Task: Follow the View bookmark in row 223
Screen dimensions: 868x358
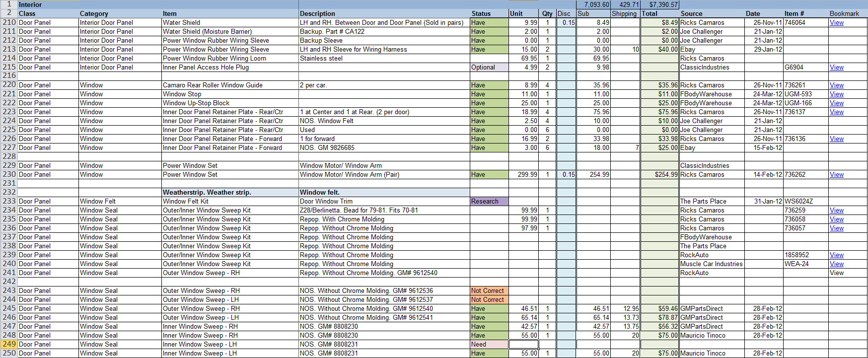Action: (x=836, y=112)
